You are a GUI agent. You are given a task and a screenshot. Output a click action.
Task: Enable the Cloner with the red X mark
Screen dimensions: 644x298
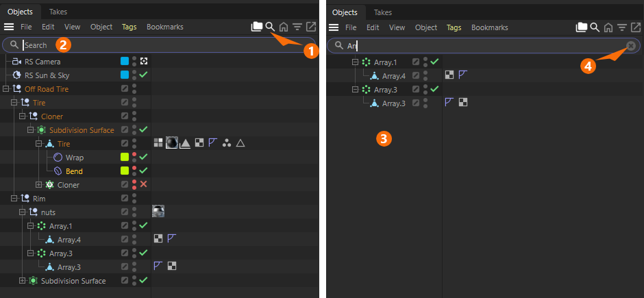[x=143, y=184]
